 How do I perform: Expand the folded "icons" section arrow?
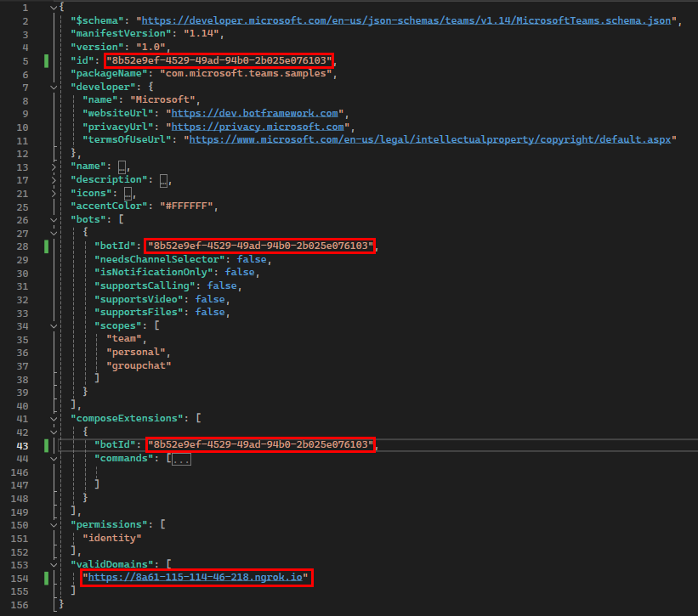click(x=54, y=194)
